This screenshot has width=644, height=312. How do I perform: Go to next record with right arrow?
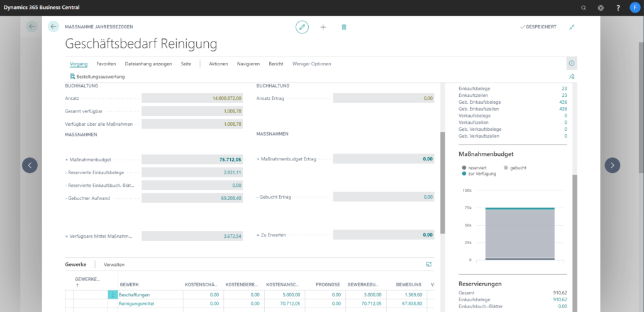click(x=612, y=165)
